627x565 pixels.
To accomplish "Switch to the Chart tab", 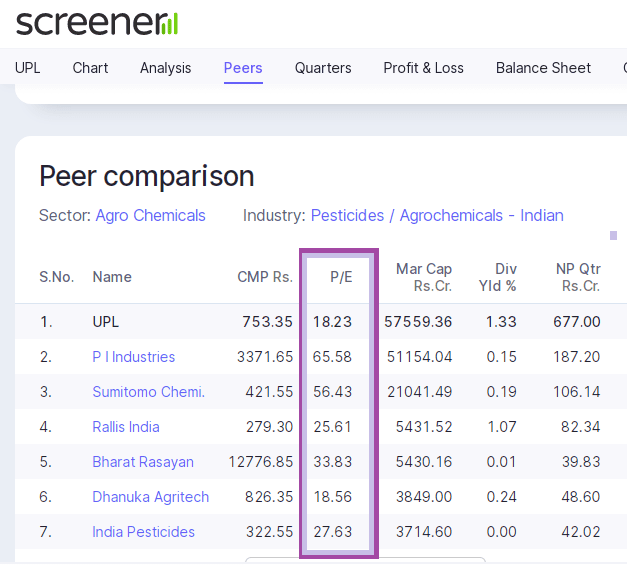I will pyautogui.click(x=90, y=68).
